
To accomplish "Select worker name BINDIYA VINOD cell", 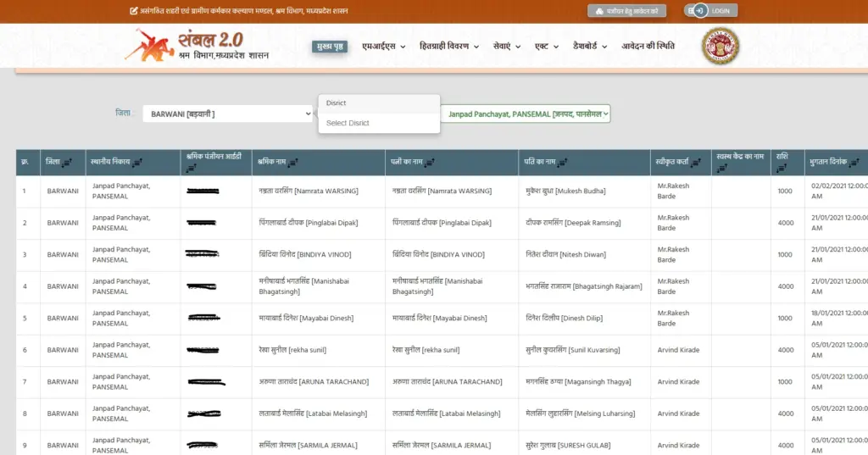I will point(319,255).
